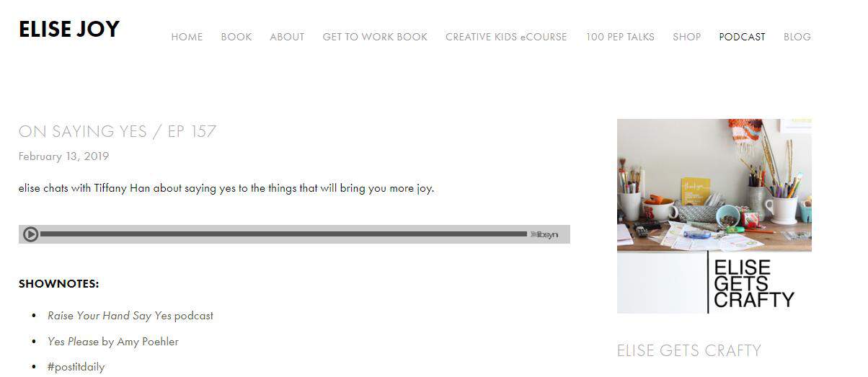Select the PODCAST nav item
The image size is (868, 377).
pyautogui.click(x=742, y=37)
